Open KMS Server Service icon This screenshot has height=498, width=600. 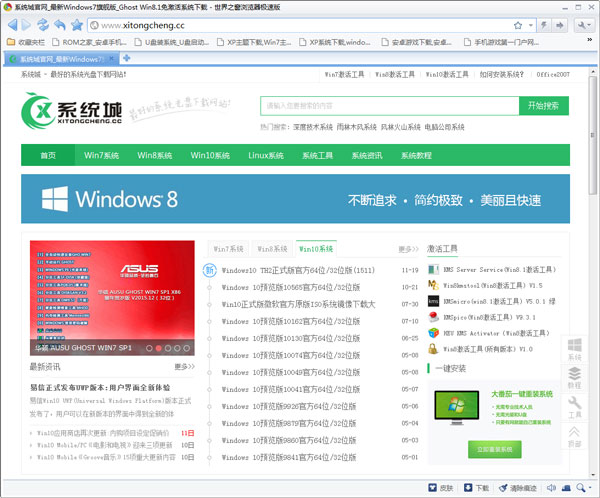pyautogui.click(x=433, y=269)
